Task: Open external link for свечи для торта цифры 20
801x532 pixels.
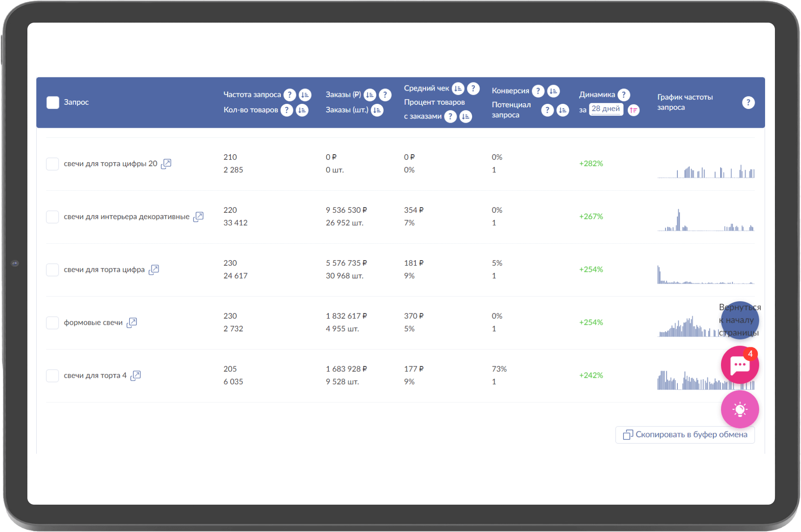Action: (x=166, y=163)
